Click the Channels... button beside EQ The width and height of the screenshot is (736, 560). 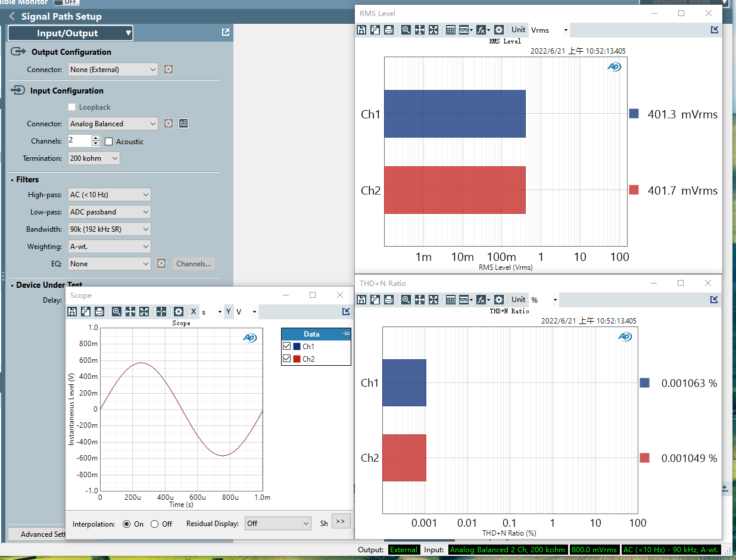pos(194,264)
